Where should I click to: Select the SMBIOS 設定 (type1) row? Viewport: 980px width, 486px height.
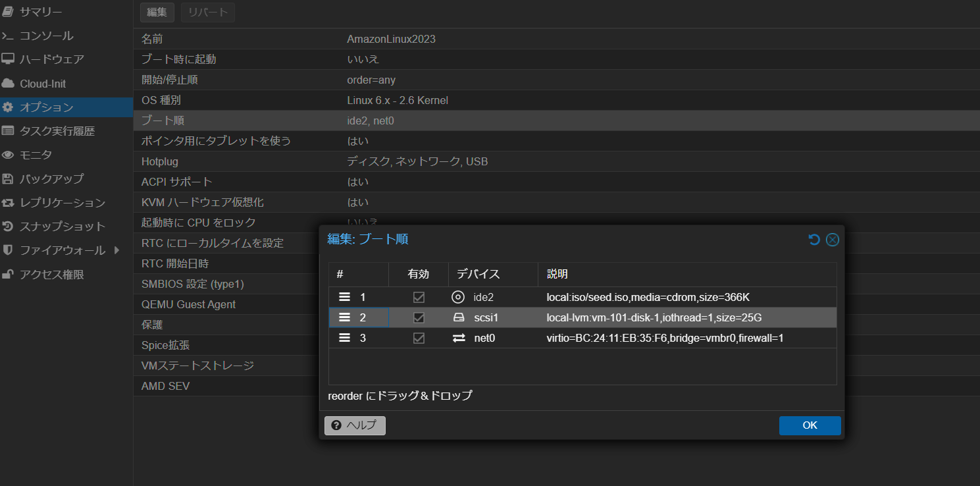(226, 284)
